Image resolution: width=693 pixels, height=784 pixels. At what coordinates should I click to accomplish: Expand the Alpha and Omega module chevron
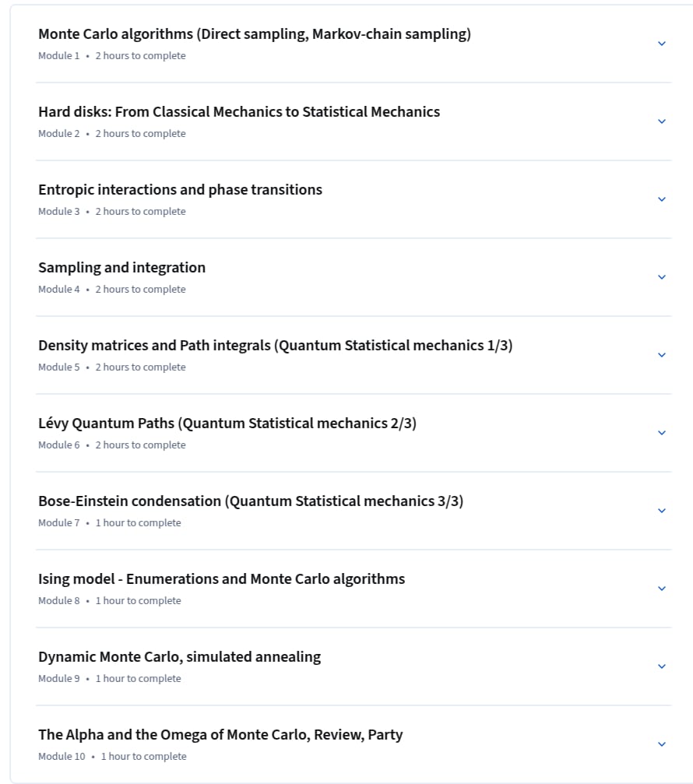tap(662, 744)
